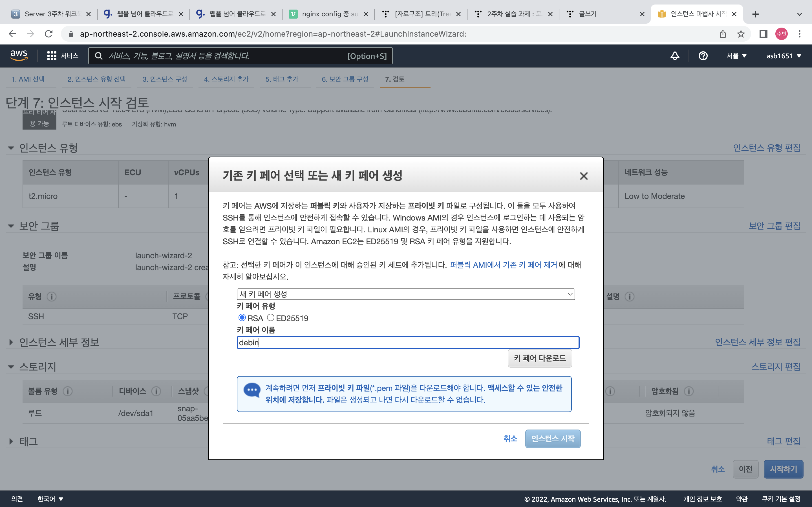
Task: Open the 서비스 grid menu icon
Action: [x=52, y=56]
